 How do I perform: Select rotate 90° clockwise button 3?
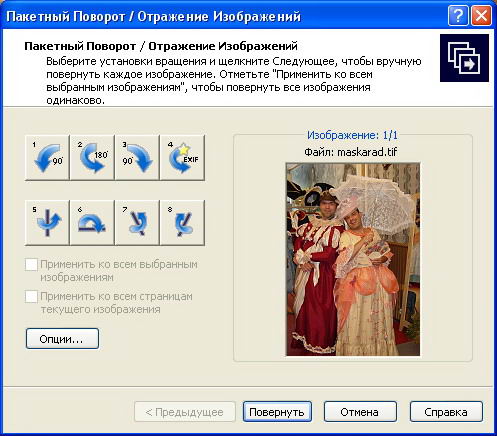pyautogui.click(x=137, y=158)
